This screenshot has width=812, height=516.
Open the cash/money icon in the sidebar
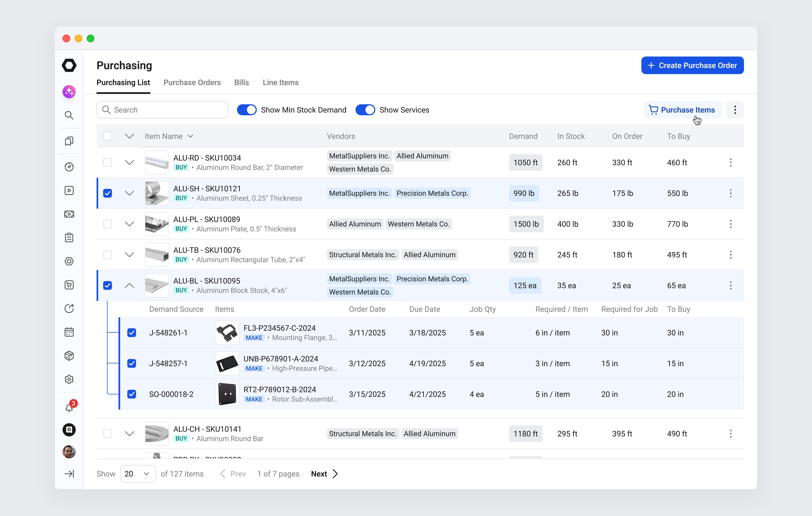[x=69, y=214]
